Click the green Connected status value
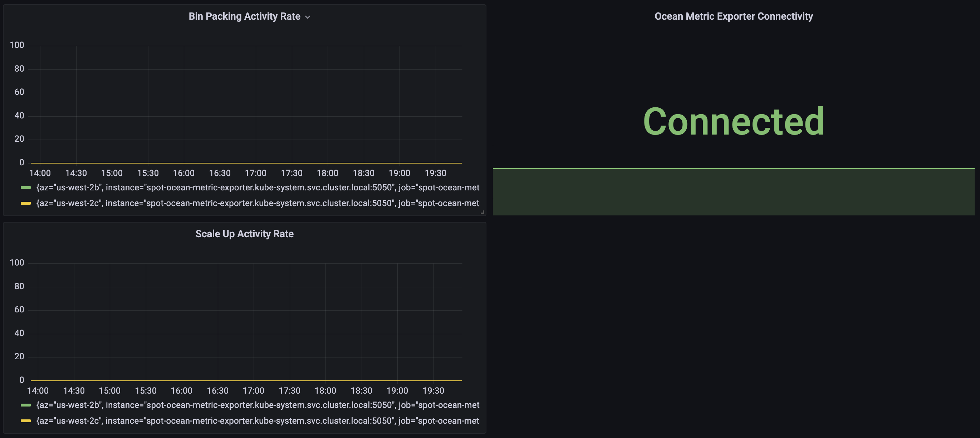Screen dimensions: 980x438 click(733, 121)
